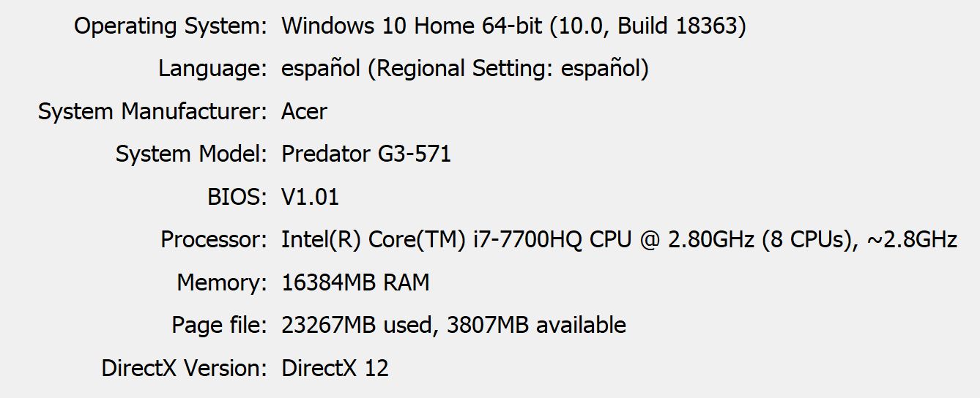
Task: Select the Predator G3-571 model text
Action: [x=366, y=154]
